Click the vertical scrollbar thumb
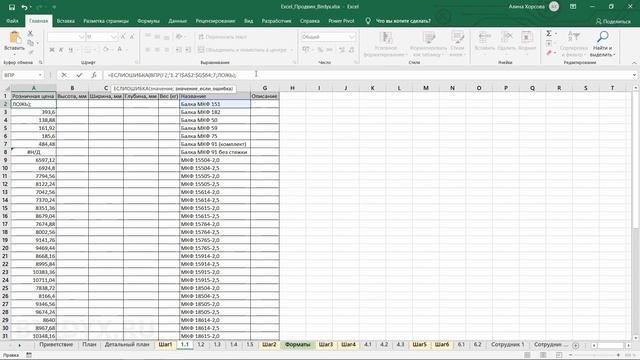The image size is (640, 360). pyautogui.click(x=635, y=159)
